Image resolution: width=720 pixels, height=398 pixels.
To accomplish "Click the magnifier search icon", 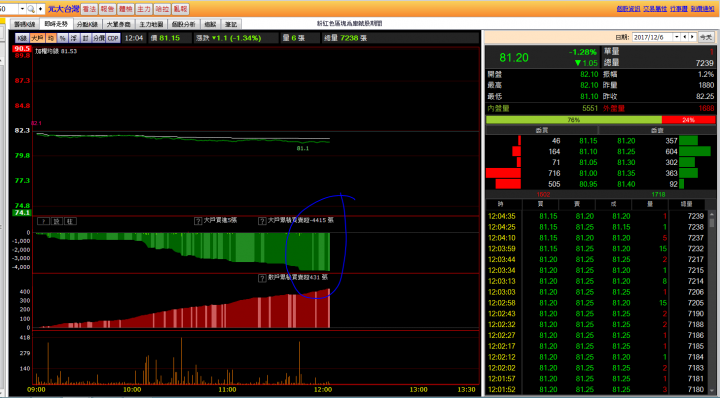I will (31, 9).
